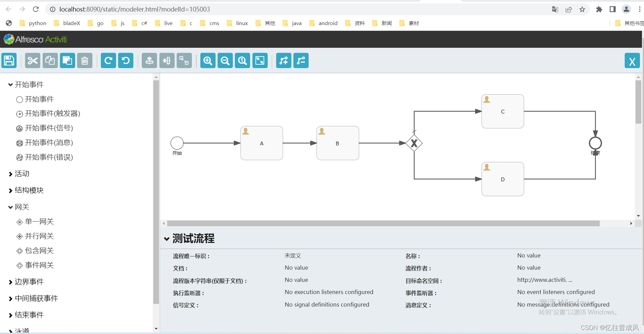Expand the 结束事件 palette group

tap(26, 315)
